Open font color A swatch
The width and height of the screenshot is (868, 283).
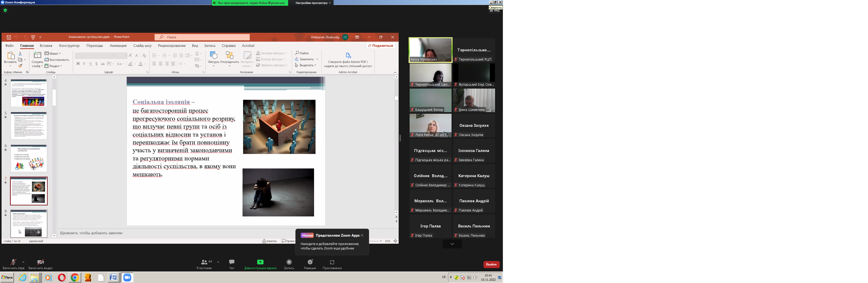(141, 64)
